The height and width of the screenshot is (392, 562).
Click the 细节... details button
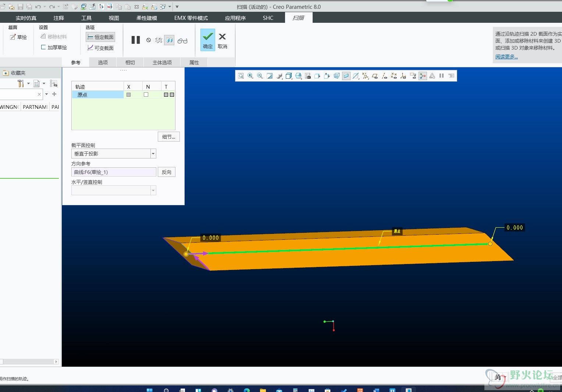[169, 137]
